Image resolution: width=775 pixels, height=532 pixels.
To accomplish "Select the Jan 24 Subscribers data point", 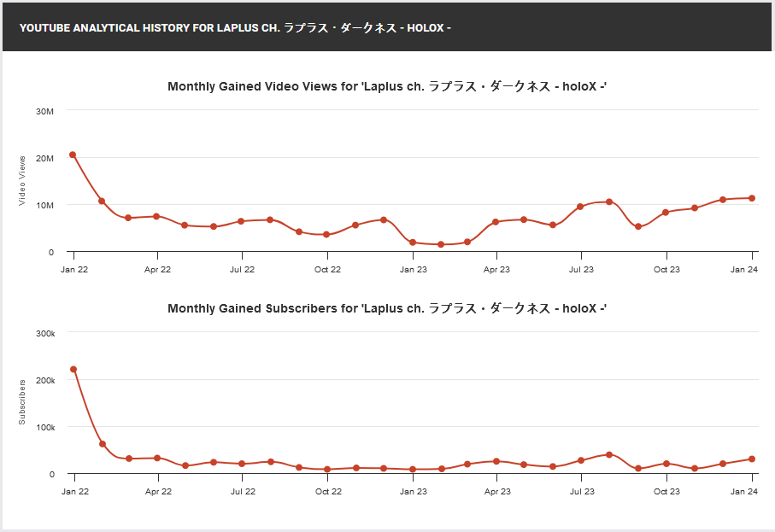I will tap(752, 459).
